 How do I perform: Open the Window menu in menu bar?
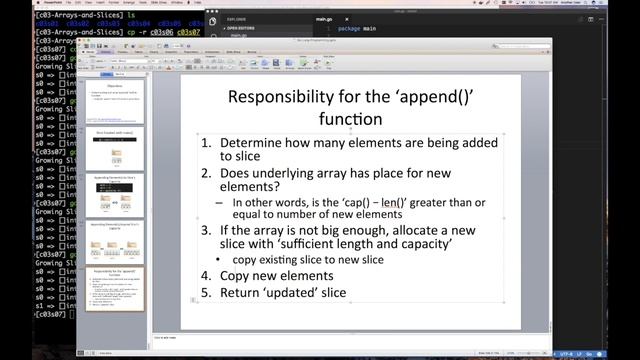[177, 2]
